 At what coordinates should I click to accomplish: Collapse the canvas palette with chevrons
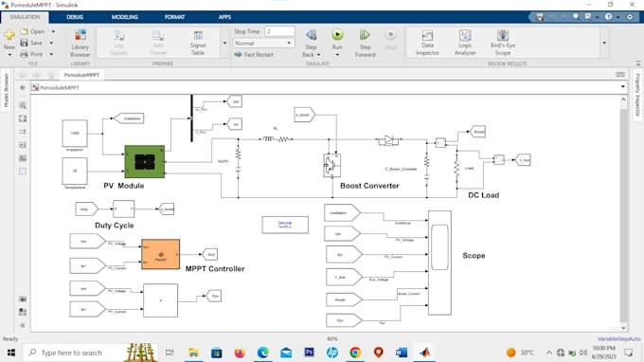tap(23, 325)
